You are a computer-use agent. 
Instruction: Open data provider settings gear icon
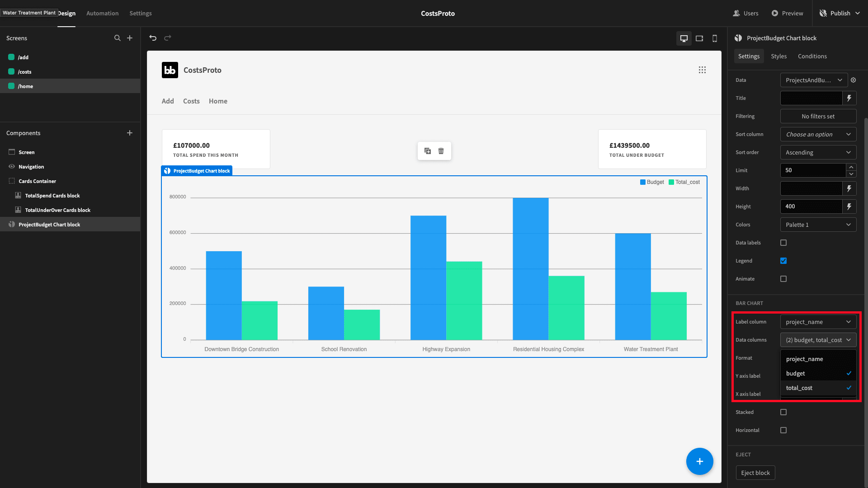coord(854,80)
